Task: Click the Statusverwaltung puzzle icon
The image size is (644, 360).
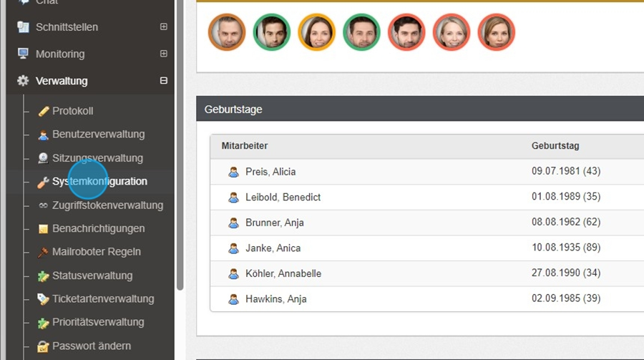Action: 43,276
